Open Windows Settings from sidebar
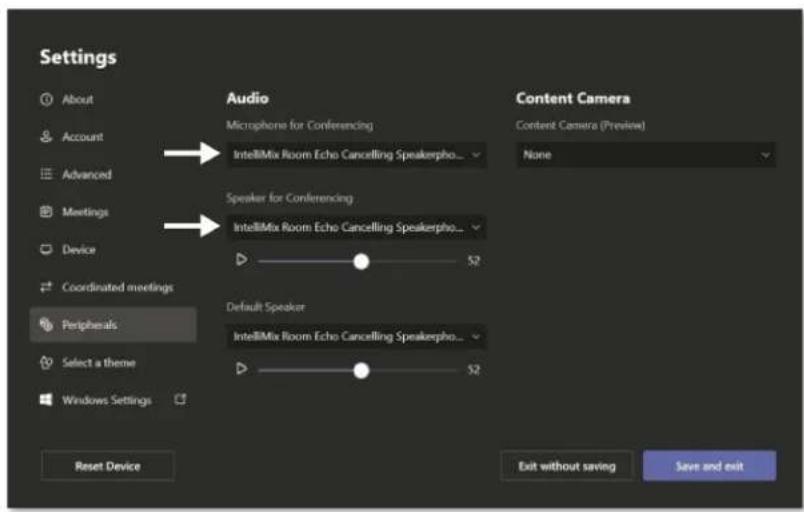Viewport: 804px width, 512px height. point(107,400)
